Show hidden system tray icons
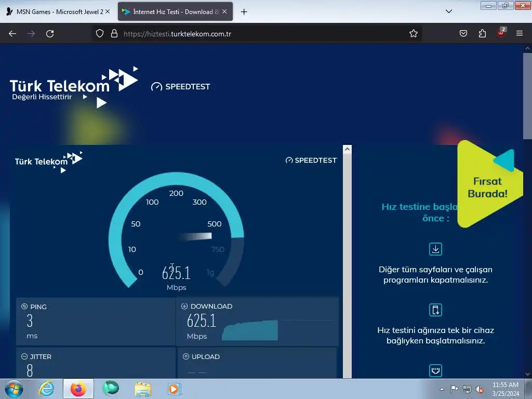 tap(442, 389)
